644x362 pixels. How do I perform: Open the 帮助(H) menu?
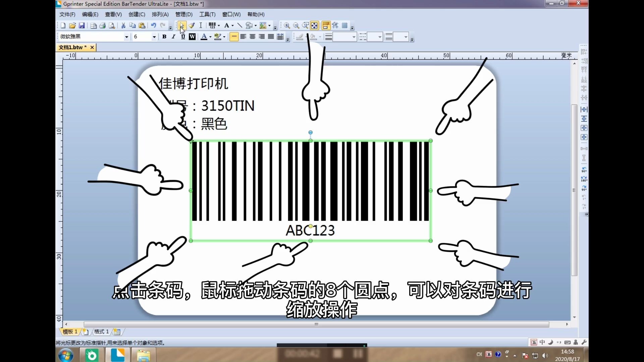pos(256,14)
